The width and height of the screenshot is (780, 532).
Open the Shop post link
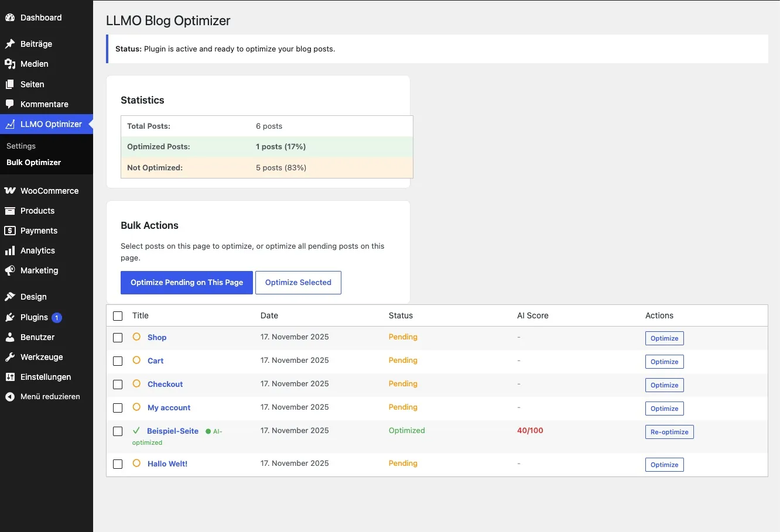pyautogui.click(x=157, y=337)
